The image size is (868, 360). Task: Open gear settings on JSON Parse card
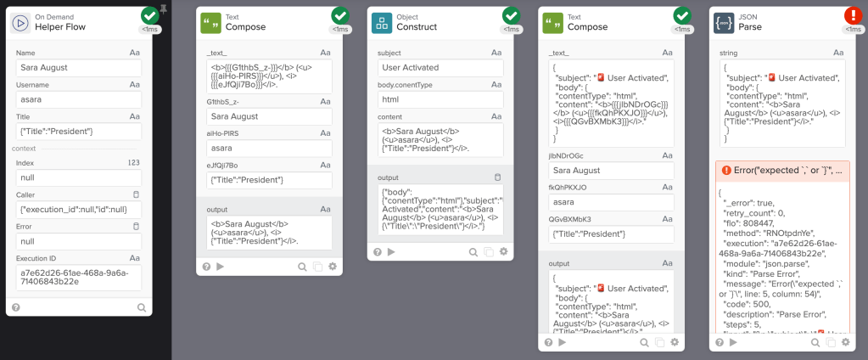click(846, 343)
